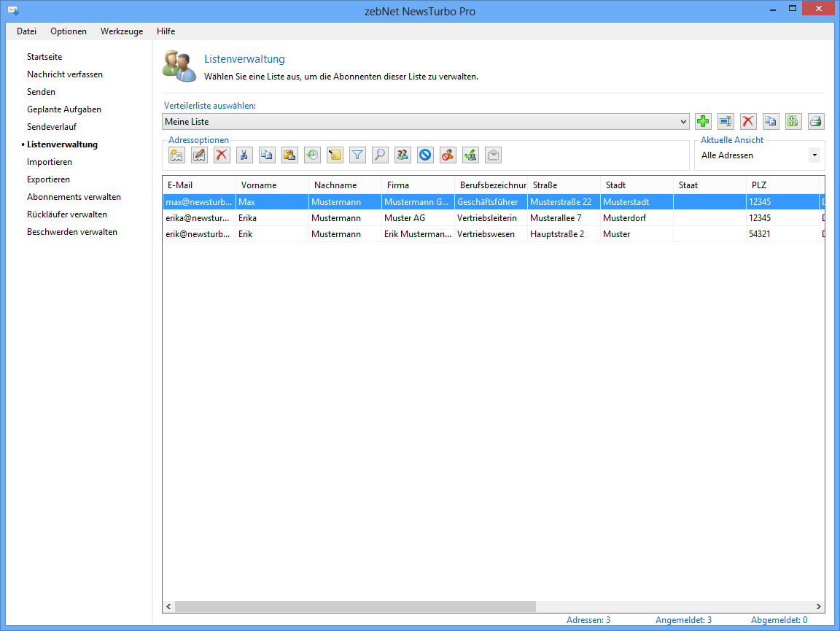This screenshot has width=840, height=631.
Task: Open the Exportieren page
Action: 48,179
